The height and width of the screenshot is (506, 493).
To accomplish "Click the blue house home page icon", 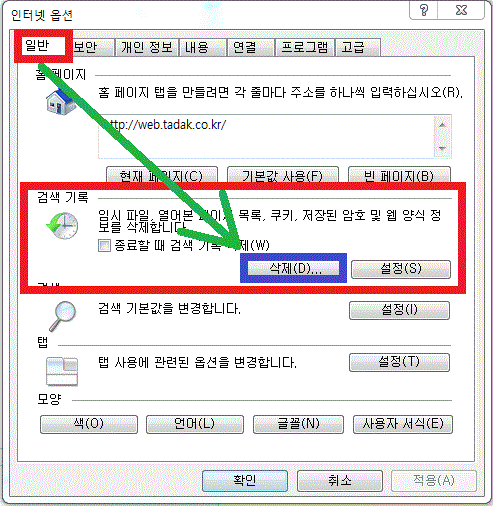I will (61, 102).
